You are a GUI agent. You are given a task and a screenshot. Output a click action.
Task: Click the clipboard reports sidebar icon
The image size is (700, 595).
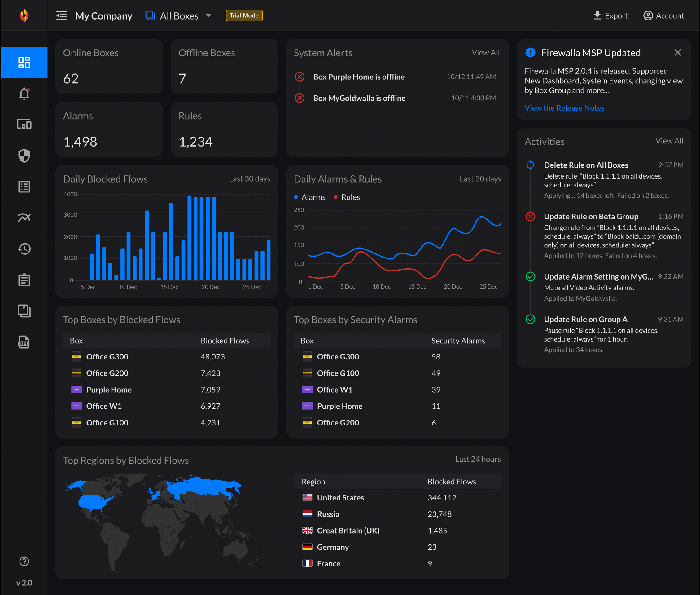[24, 280]
